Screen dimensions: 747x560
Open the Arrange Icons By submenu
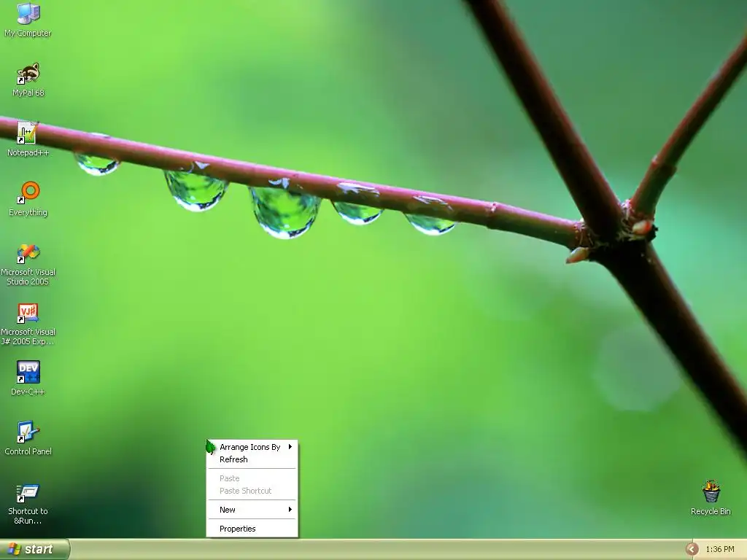tap(252, 447)
